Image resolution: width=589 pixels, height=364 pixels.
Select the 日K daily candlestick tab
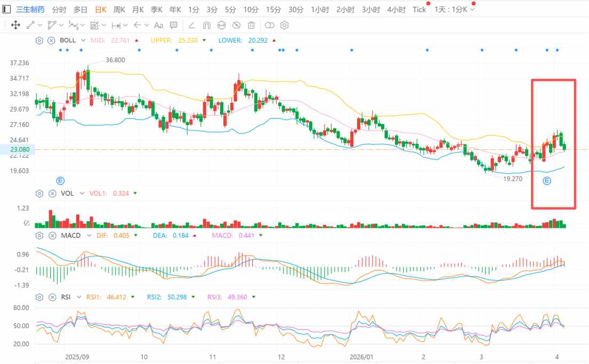point(101,10)
